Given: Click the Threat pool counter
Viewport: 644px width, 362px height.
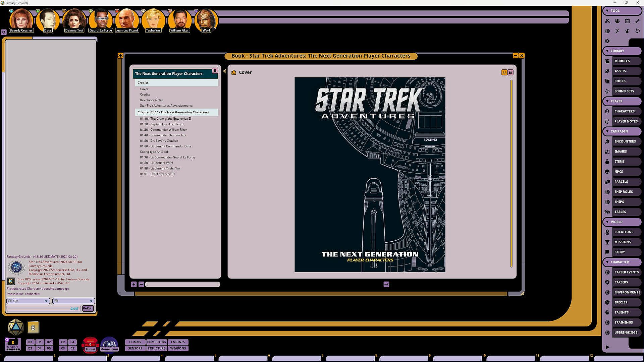Looking at the screenshot, I should click(x=90, y=345).
